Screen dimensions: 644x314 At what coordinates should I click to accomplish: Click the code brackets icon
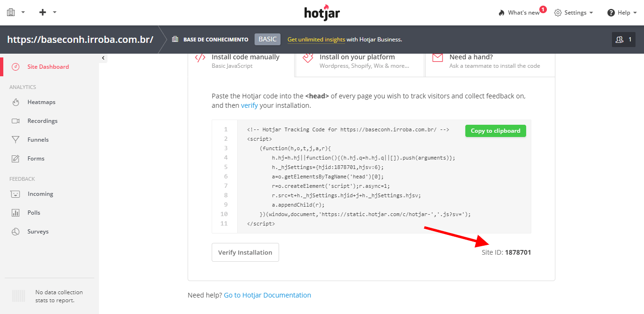tap(200, 57)
